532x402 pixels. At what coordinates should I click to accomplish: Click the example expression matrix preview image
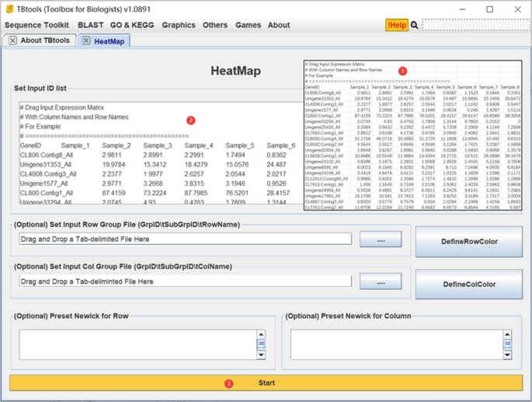(x=412, y=135)
